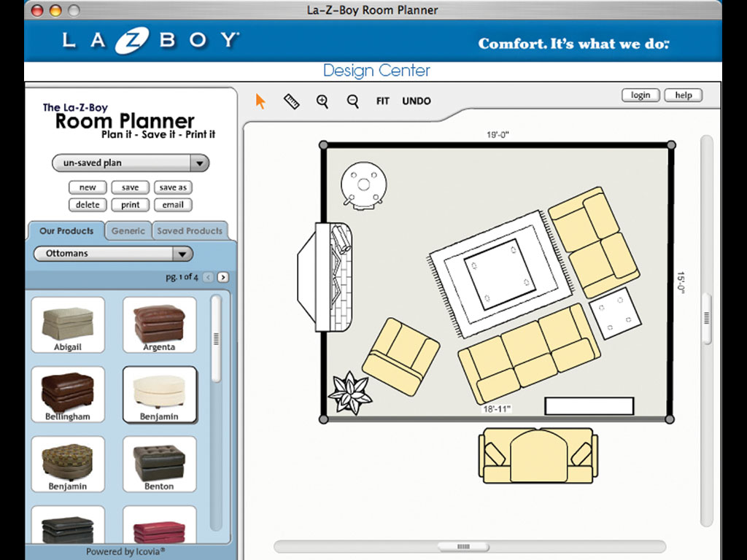Select the coffee table on the rug
This screenshot has height=560, width=747.
coord(500,275)
